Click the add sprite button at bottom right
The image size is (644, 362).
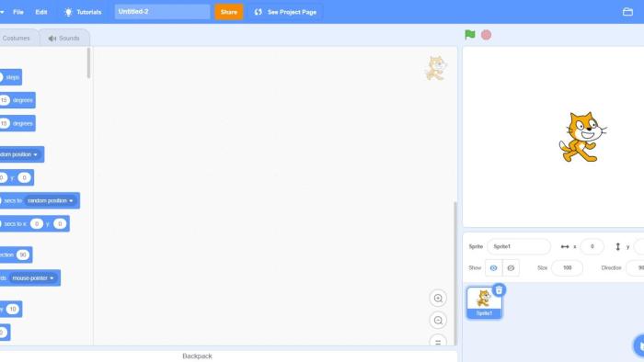coord(639,345)
